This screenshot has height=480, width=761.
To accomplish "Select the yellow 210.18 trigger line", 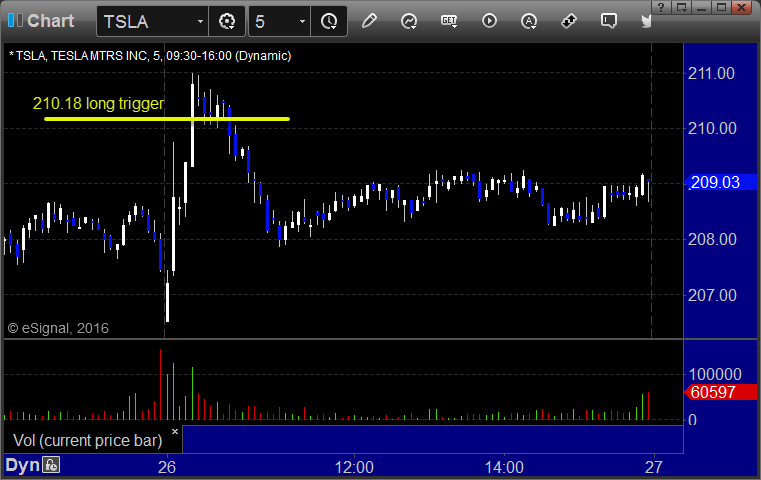I will click(166, 119).
